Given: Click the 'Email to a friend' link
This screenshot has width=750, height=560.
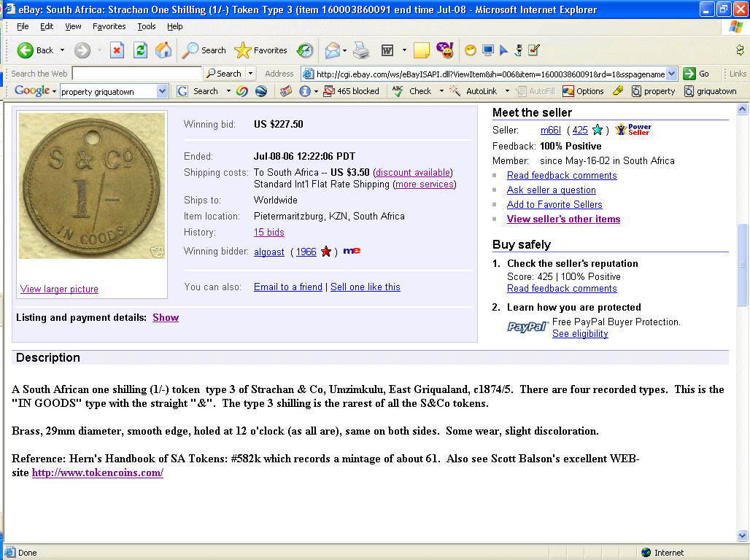Looking at the screenshot, I should [288, 287].
